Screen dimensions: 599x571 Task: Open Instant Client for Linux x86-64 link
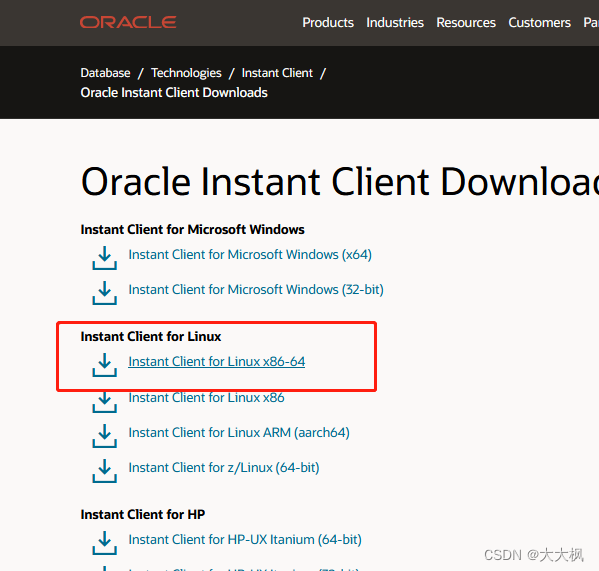[217, 361]
